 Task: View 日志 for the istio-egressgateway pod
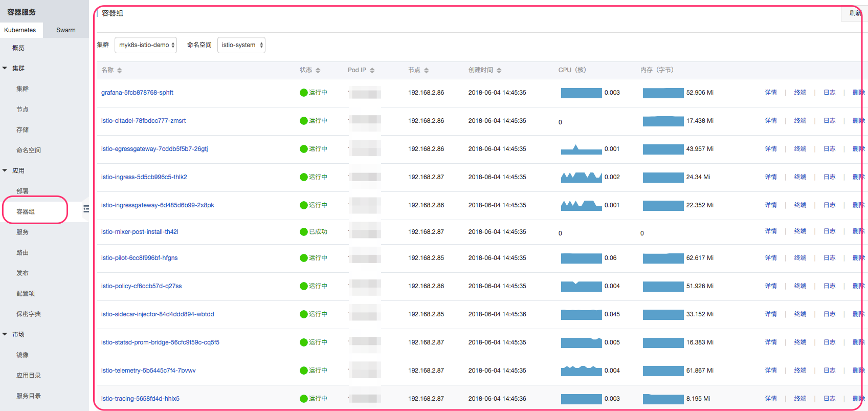pyautogui.click(x=829, y=149)
